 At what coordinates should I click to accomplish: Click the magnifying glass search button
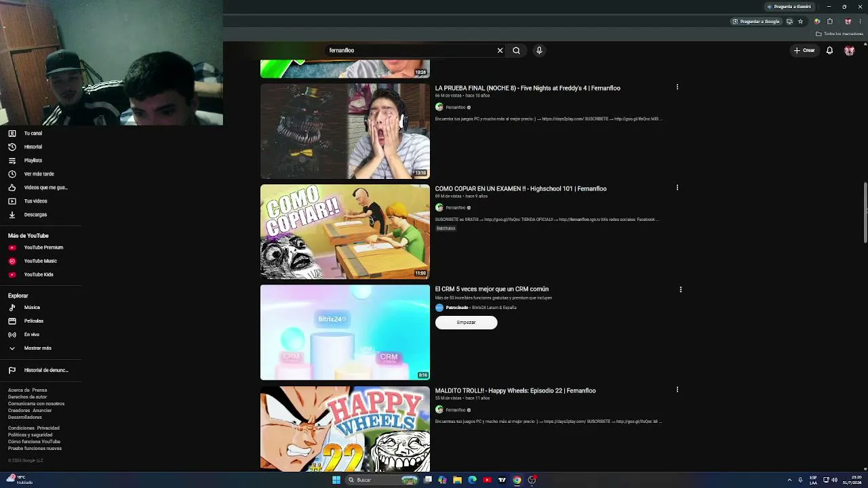point(516,50)
